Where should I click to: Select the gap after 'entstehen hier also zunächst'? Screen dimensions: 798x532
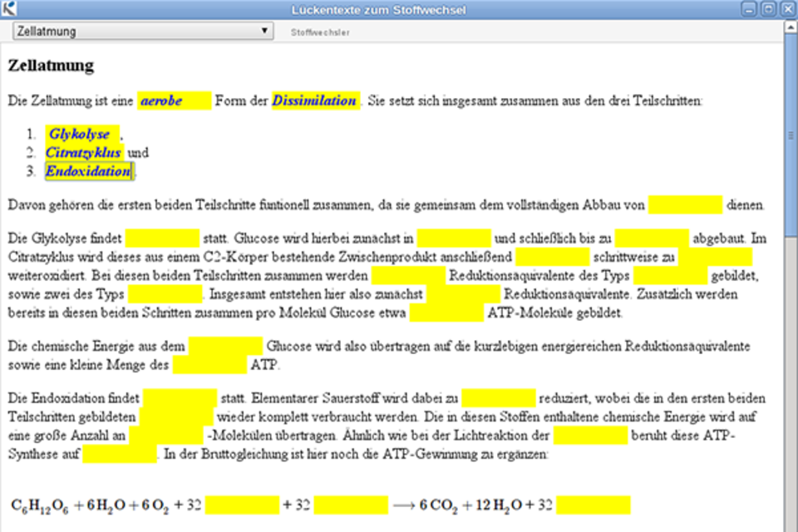click(x=463, y=294)
